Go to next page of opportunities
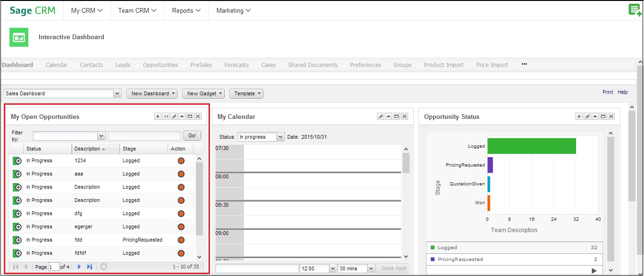The image size is (644, 276). (x=79, y=267)
